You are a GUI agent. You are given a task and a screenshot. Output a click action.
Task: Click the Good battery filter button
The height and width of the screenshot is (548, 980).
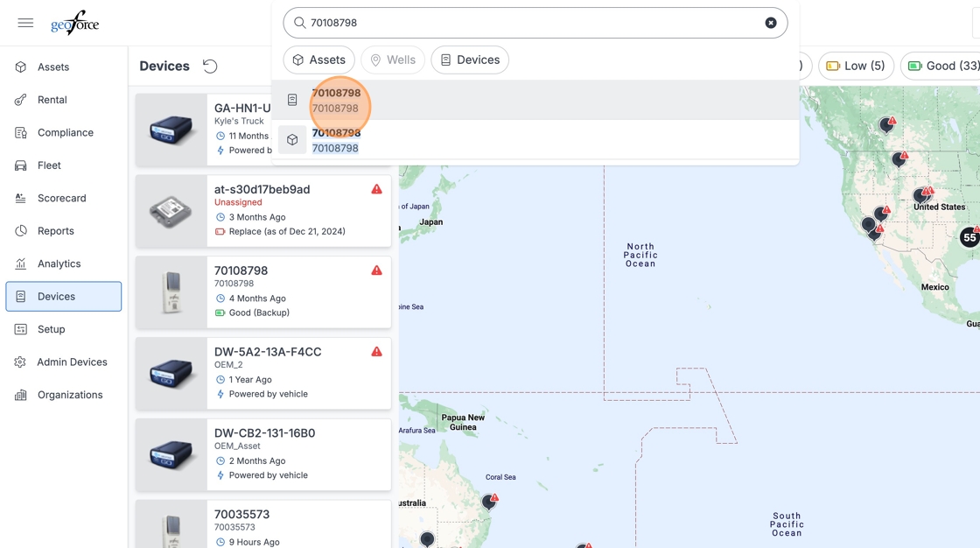942,66
